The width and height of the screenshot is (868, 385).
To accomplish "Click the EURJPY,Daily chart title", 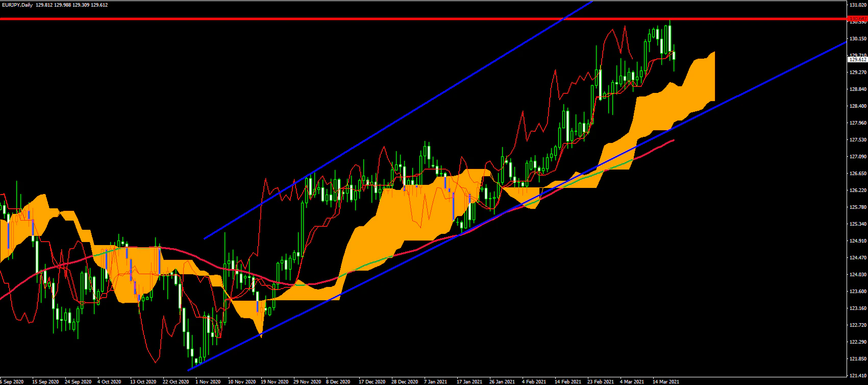I will click(x=17, y=5).
